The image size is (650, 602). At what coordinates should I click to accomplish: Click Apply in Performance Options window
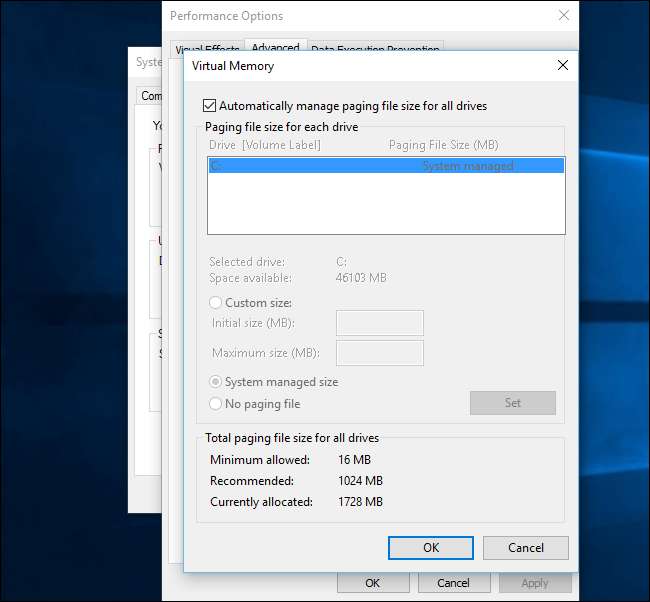point(534,583)
